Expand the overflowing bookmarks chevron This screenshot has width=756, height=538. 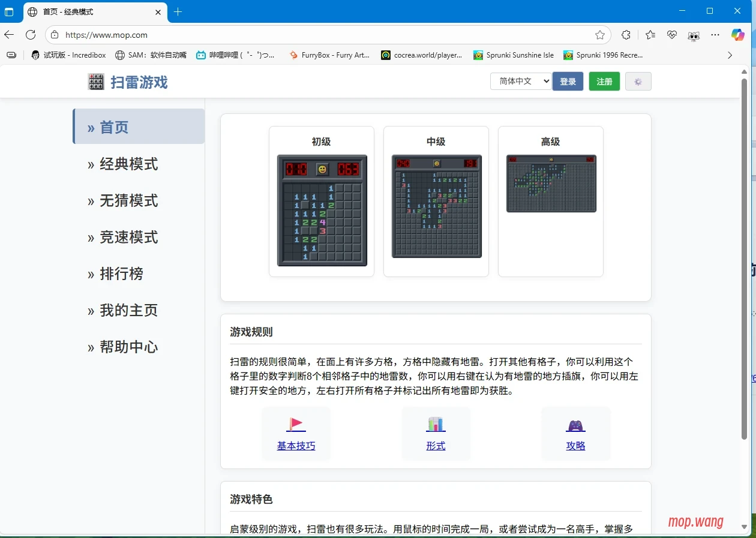(730, 55)
